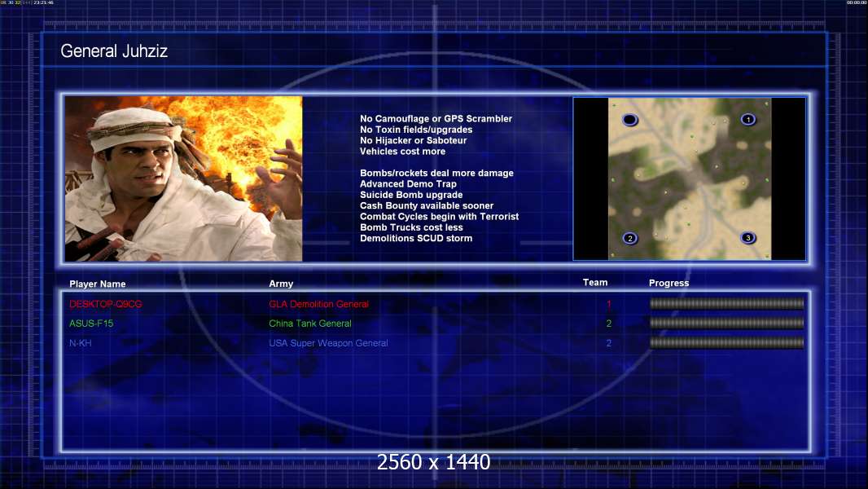This screenshot has width=868, height=489.
Task: Click start position marker 2 on the map
Action: click(x=630, y=239)
